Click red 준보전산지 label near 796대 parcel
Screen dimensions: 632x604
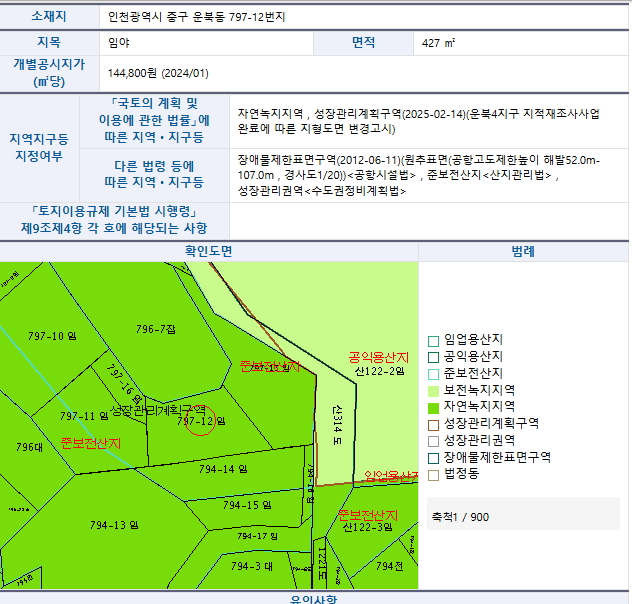(x=91, y=443)
